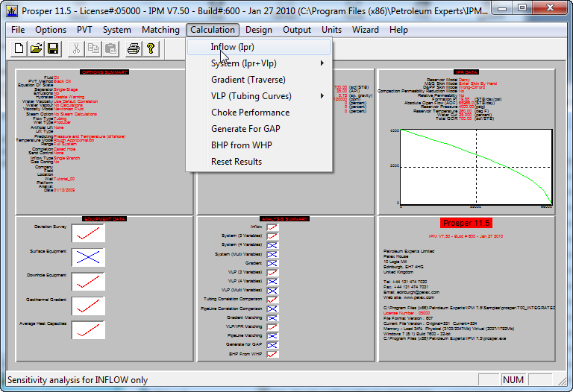Viewport: 573px width, 392px height.
Task: Click the Surface Equipment crossed box
Action: coord(89,257)
